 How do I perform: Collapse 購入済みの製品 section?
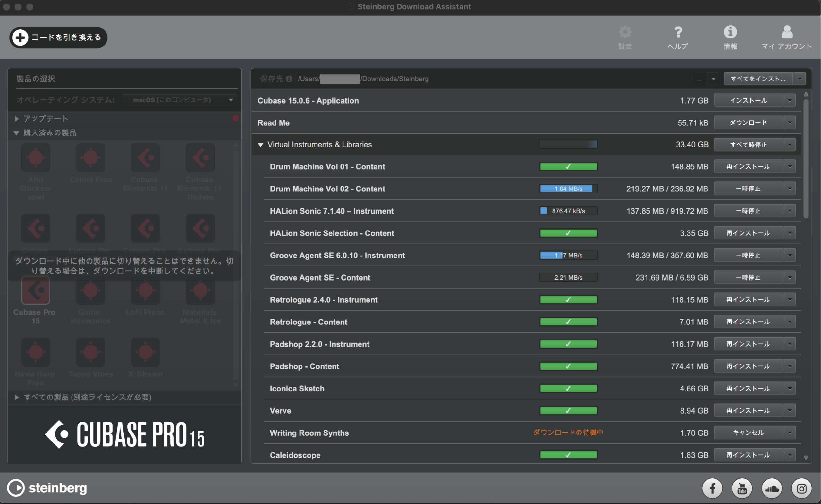(16, 133)
